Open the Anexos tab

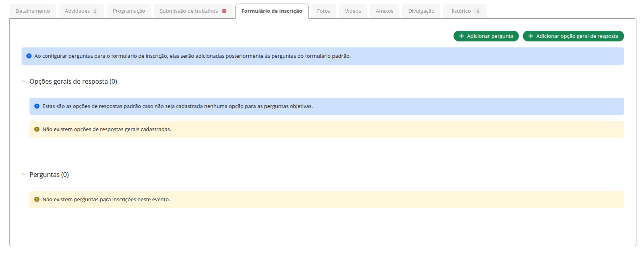pyautogui.click(x=385, y=11)
